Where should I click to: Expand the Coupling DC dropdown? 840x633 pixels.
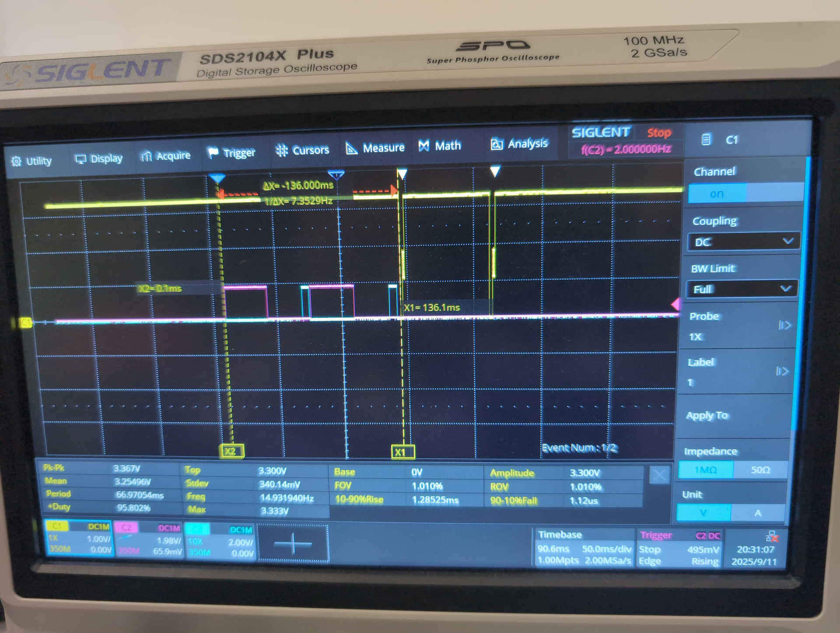(744, 242)
